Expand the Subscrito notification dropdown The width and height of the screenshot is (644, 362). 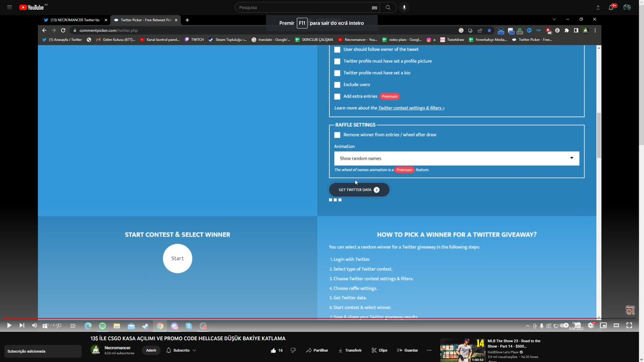(194, 350)
